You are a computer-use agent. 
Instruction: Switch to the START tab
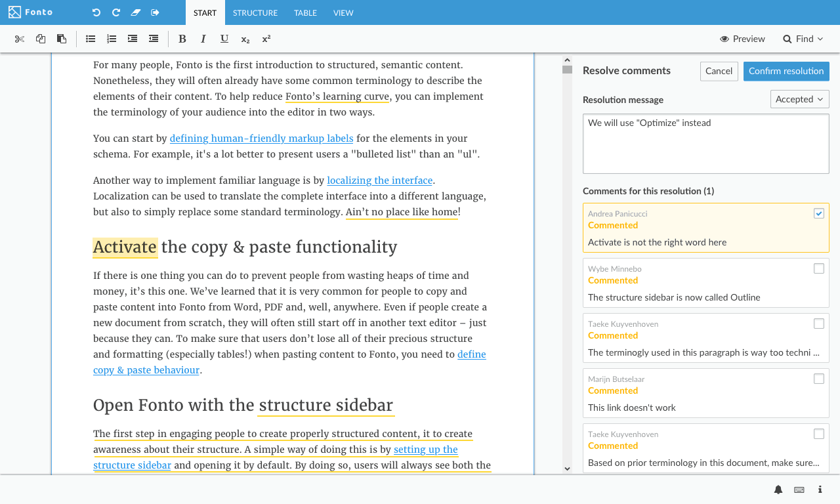[205, 12]
